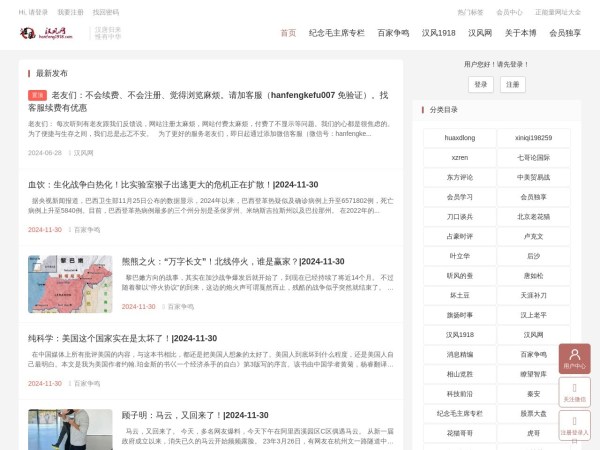Select the 七哥论国际 category button
Viewport: 600px width, 450px height.
533,157
